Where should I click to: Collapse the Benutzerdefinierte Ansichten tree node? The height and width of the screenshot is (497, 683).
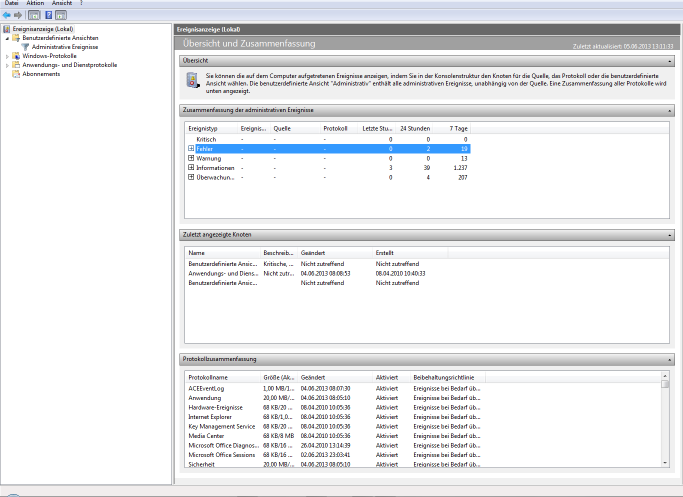[7, 38]
